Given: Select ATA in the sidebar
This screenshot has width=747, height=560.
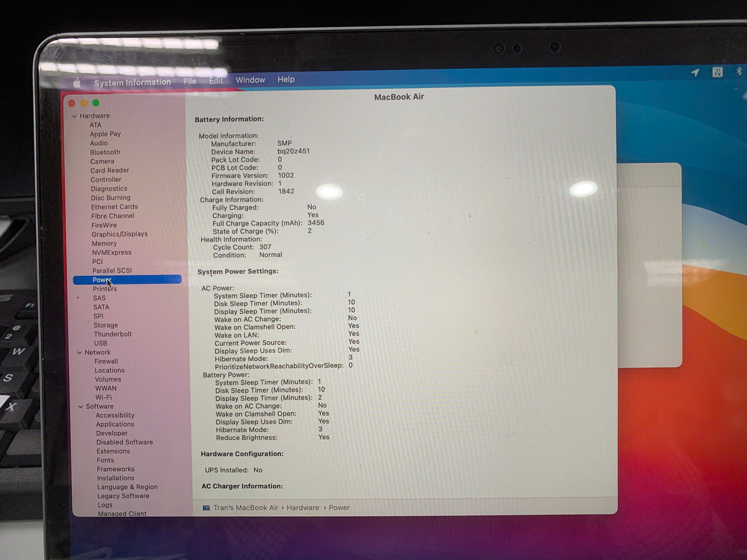Looking at the screenshot, I should (96, 125).
